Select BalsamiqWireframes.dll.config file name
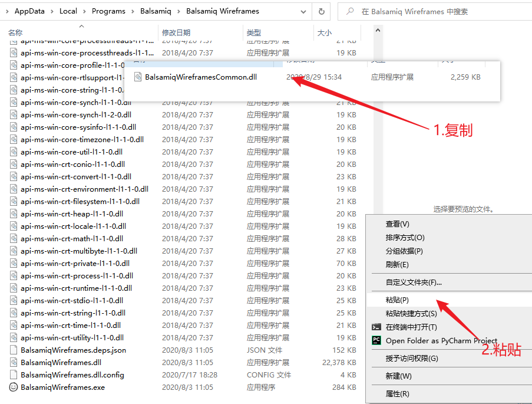This screenshot has height=404, width=532. click(72, 375)
